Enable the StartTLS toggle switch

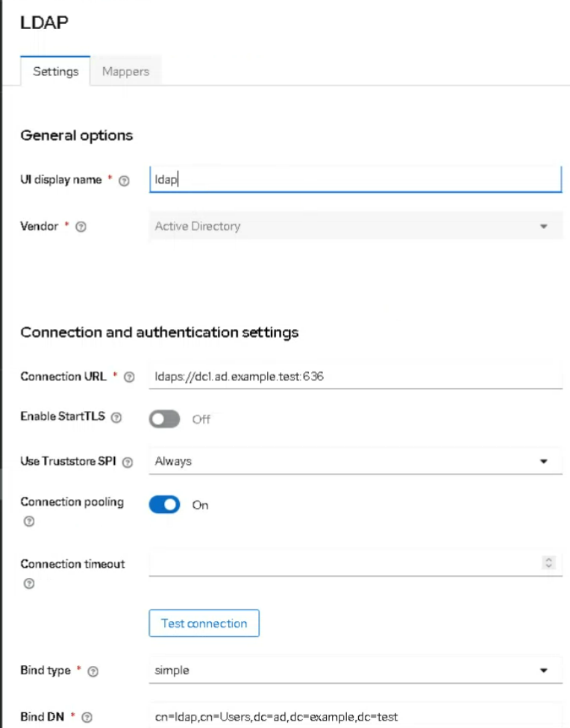pos(164,419)
